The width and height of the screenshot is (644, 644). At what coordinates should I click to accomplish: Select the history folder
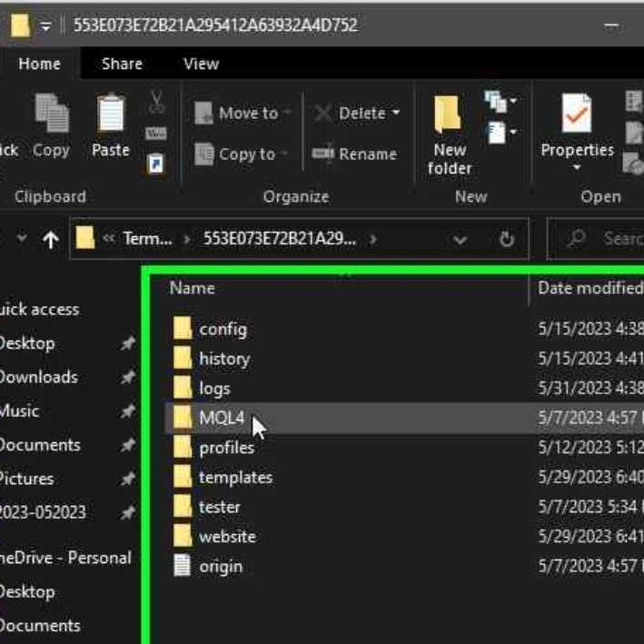click(404, 359)
